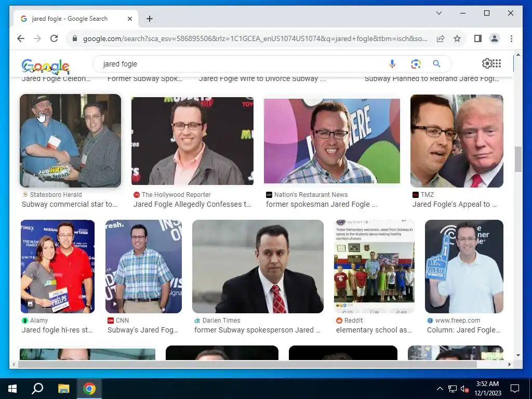The height and width of the screenshot is (399, 532).
Task: Click the horizontal scrollbar right arrow
Action: [x=509, y=364]
